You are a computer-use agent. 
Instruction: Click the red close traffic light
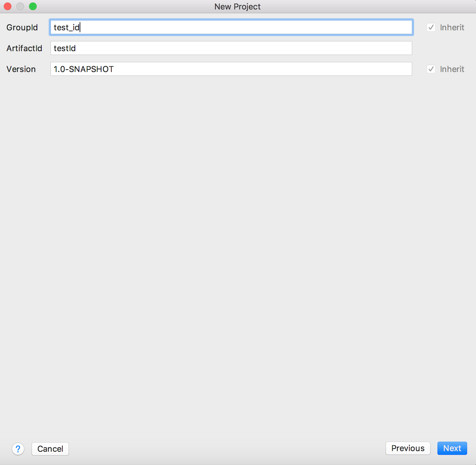(7, 6)
